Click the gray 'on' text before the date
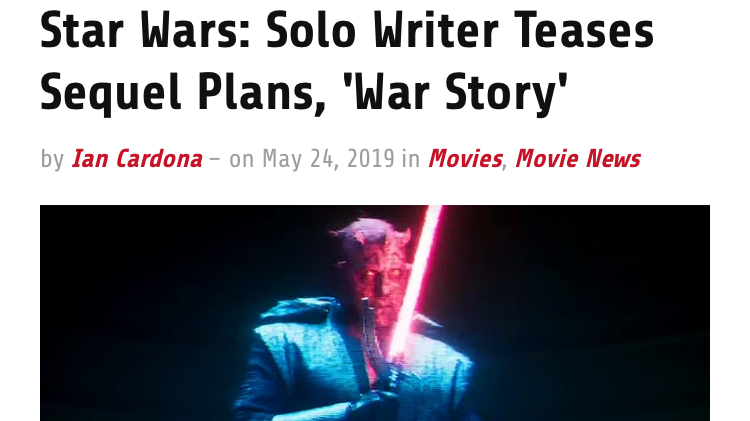This screenshot has width=750, height=421. click(241, 159)
